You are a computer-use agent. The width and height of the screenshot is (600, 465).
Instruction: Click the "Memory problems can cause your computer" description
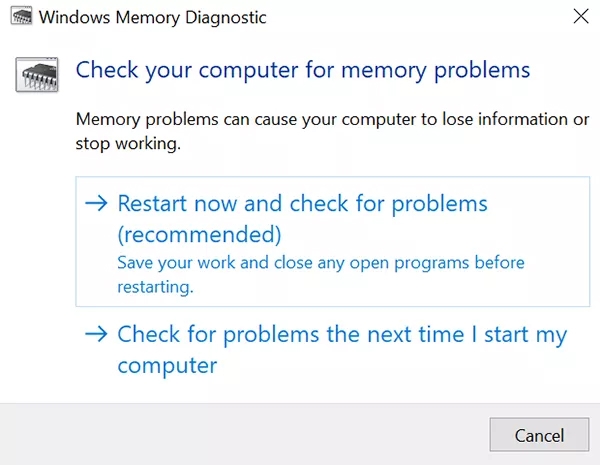tap(332, 120)
